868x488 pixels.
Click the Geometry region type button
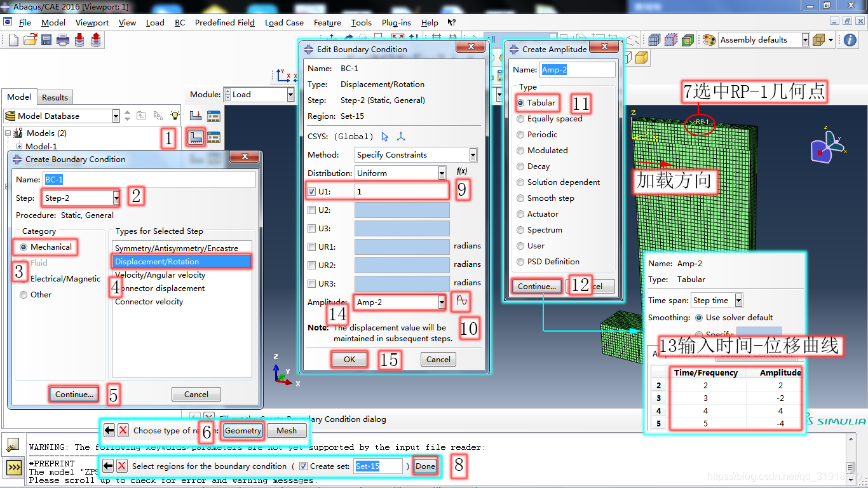click(x=243, y=431)
